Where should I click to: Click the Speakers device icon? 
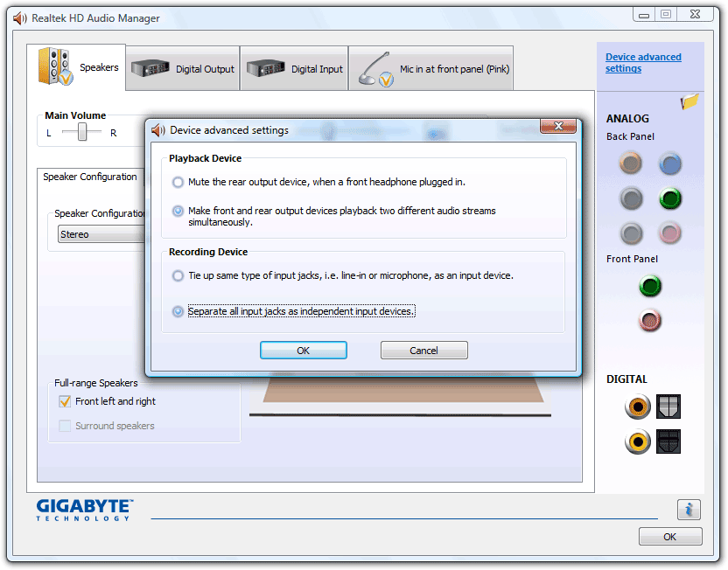(x=55, y=66)
